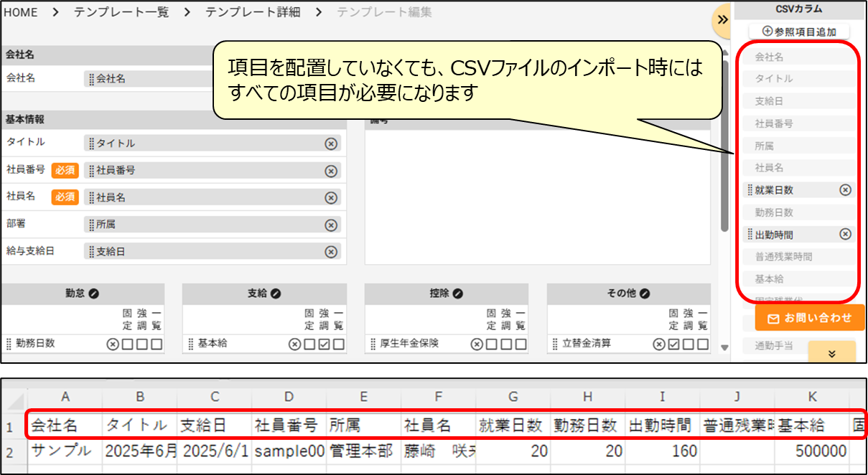This screenshot has height=475, width=868.
Task: Delete 勤務日数 item from 勤怠 section
Action: pos(113,344)
